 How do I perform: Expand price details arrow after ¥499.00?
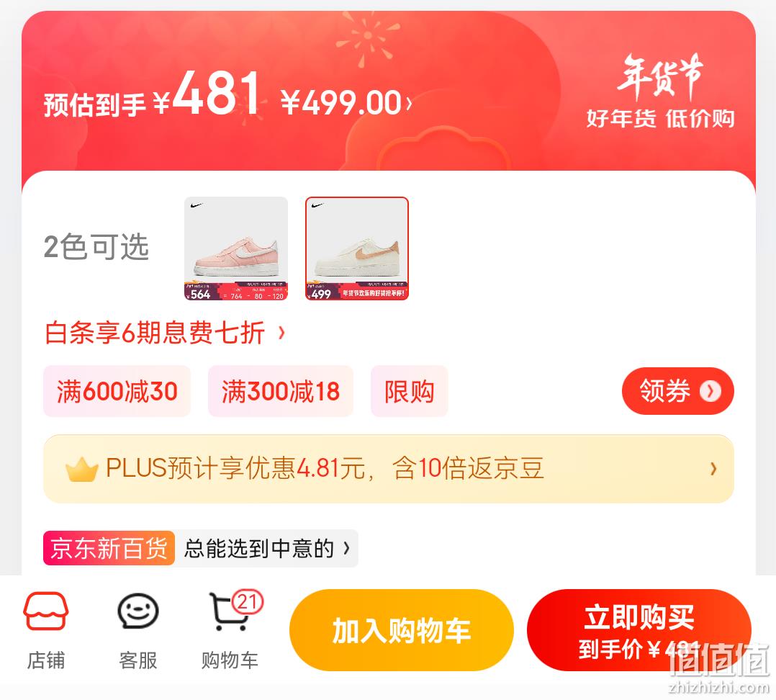[x=409, y=103]
